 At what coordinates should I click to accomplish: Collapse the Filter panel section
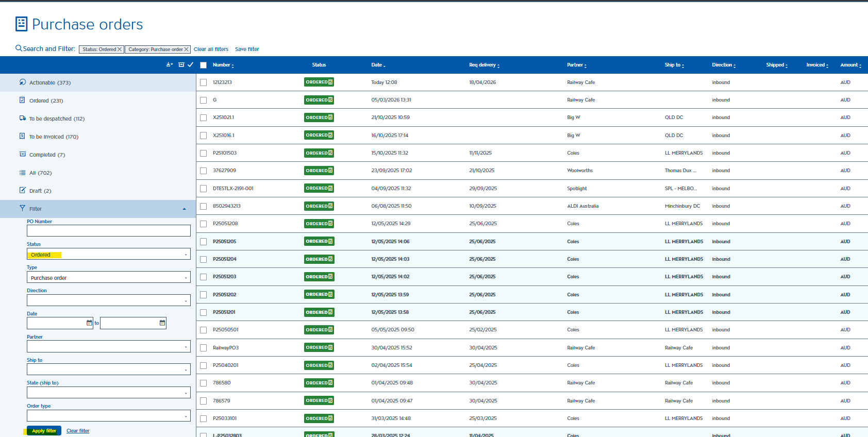[x=185, y=209]
